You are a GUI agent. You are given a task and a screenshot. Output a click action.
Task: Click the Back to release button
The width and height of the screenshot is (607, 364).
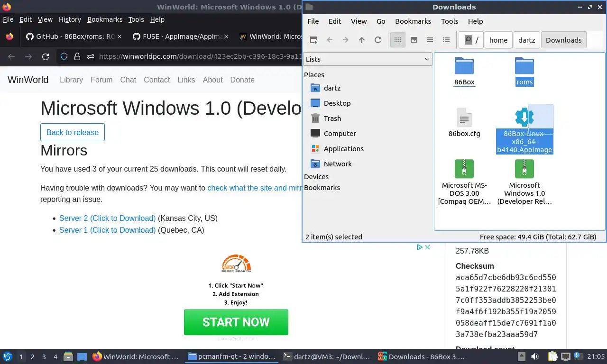click(x=73, y=132)
